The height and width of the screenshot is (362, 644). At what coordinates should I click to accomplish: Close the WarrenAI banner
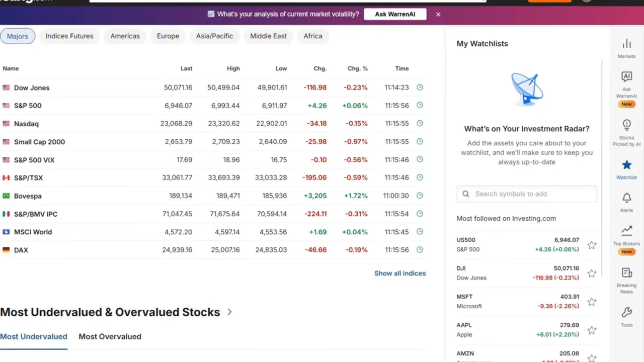[x=438, y=14]
